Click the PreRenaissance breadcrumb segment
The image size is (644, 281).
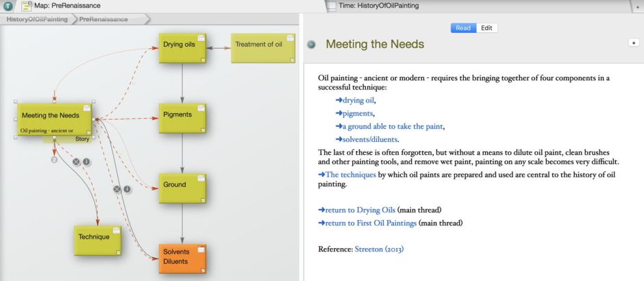pos(103,19)
